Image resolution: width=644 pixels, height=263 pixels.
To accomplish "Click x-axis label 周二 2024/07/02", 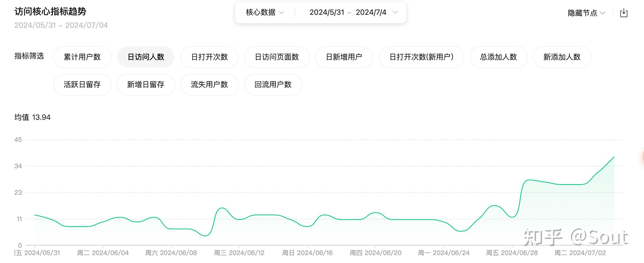I will 580,253.
